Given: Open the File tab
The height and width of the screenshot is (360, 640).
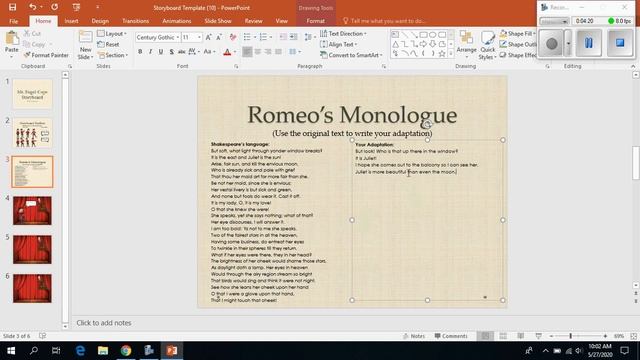Looking at the screenshot, I should (x=13, y=21).
